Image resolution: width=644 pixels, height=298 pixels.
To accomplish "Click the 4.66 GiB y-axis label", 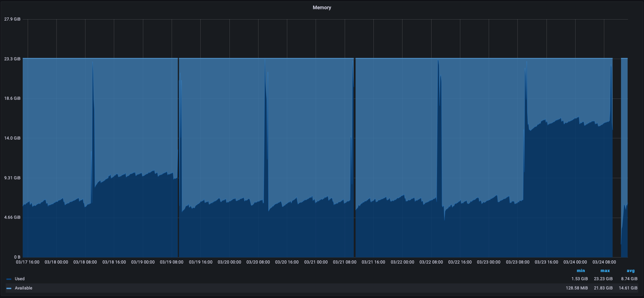I will click(12, 217).
